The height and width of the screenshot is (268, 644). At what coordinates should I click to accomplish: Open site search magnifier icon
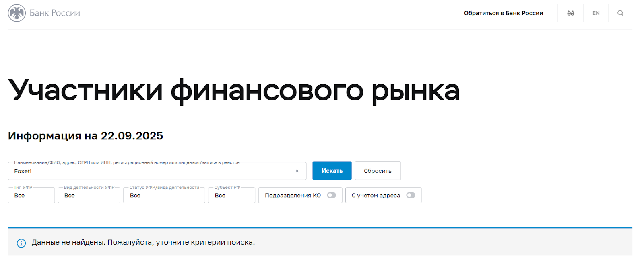tap(620, 13)
